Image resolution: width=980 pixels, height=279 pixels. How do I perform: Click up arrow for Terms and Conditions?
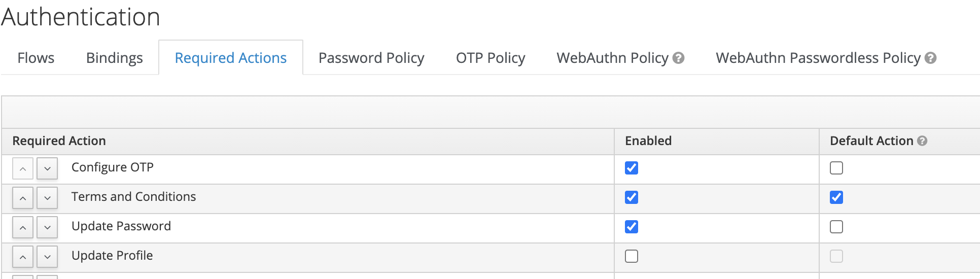tap(23, 198)
